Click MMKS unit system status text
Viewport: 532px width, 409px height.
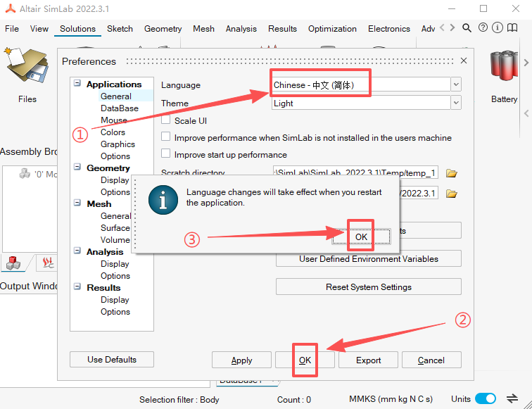391,399
